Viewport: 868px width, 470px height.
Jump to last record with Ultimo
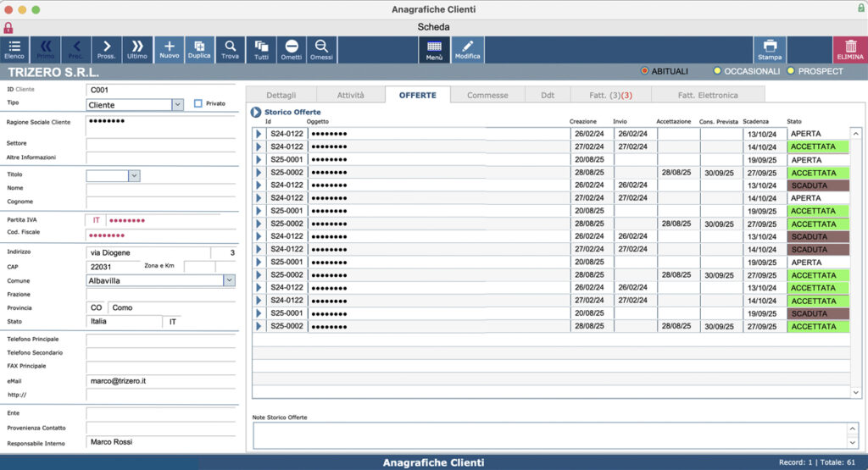pos(137,50)
